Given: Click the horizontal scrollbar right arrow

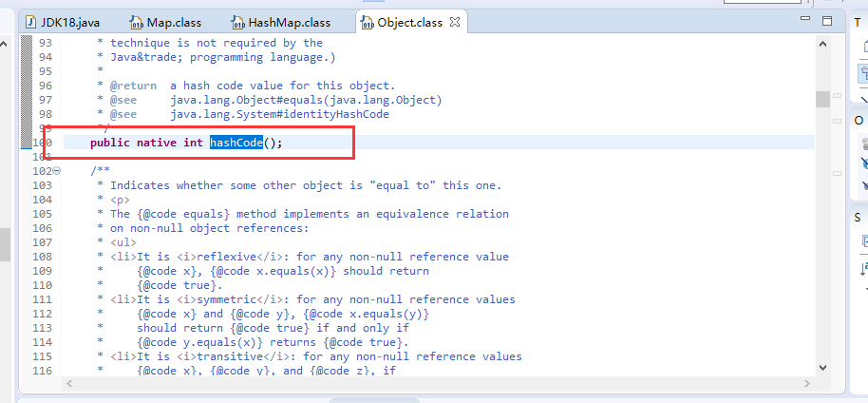Looking at the screenshot, I should coord(808,383).
